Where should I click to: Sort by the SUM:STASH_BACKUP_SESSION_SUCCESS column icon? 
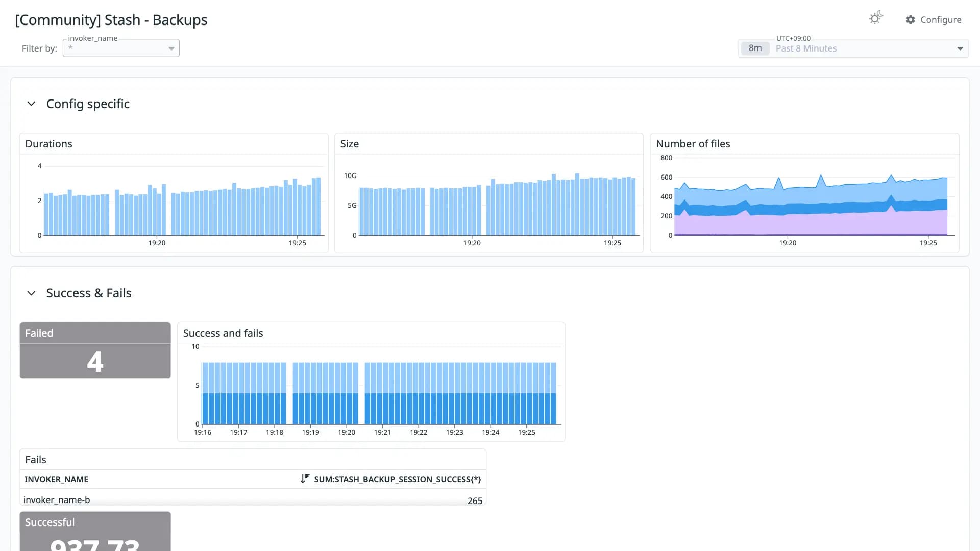tap(305, 479)
